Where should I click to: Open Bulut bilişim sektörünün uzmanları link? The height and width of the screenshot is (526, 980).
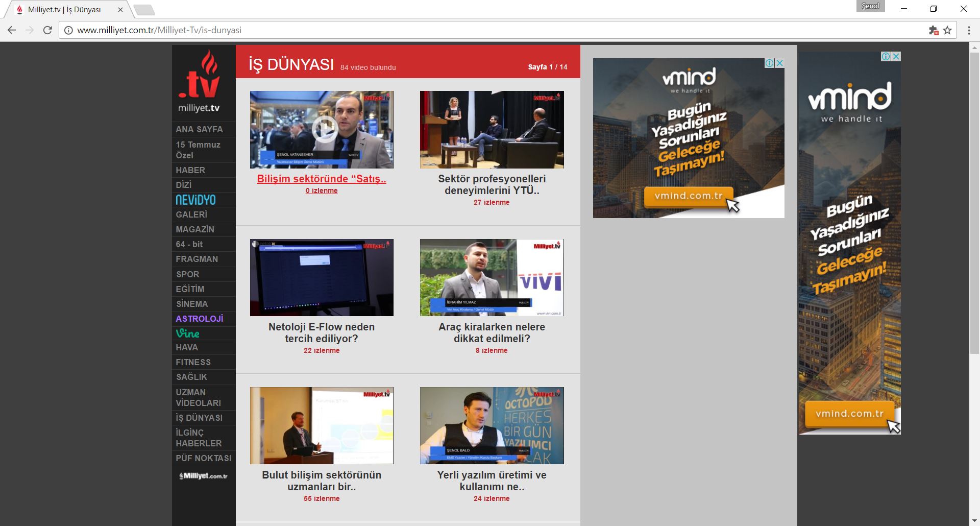(x=322, y=481)
